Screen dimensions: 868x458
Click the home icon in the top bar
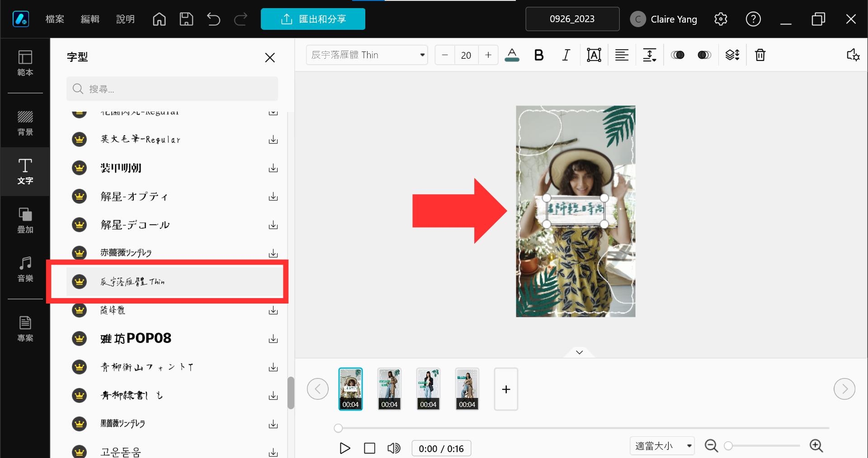click(x=159, y=19)
